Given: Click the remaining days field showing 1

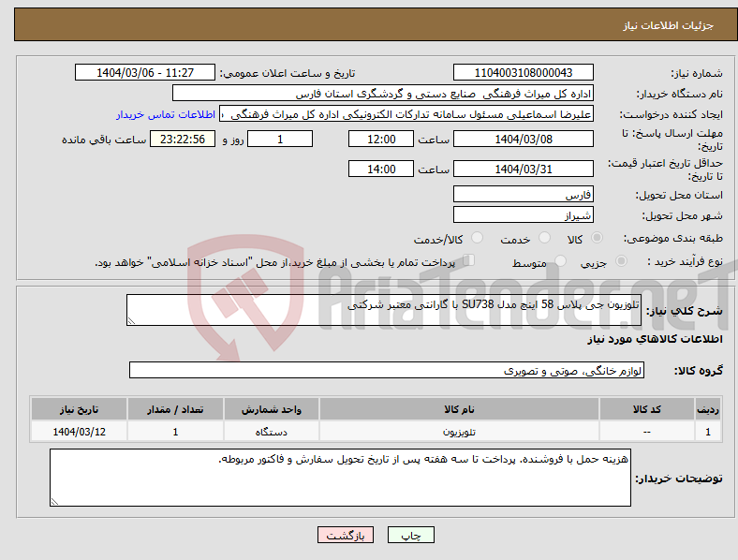Looking at the screenshot, I should (x=280, y=139).
